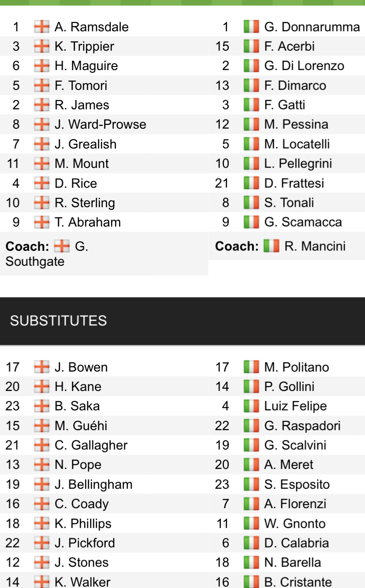View substitute B. Saka's details
Screen dimensions: 365x588
coord(77,406)
